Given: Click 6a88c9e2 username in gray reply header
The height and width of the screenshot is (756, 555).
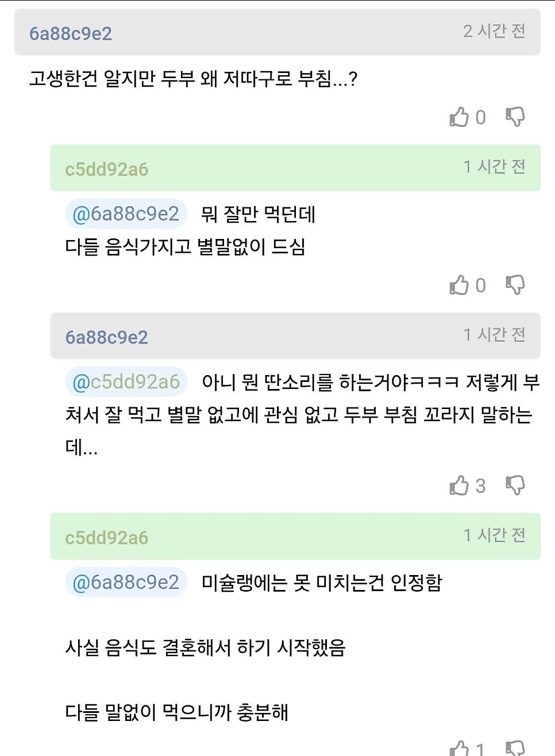Looking at the screenshot, I should point(107,337).
